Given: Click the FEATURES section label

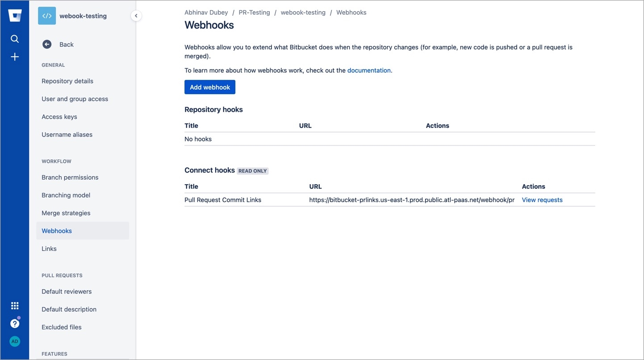Looking at the screenshot, I should point(54,354).
